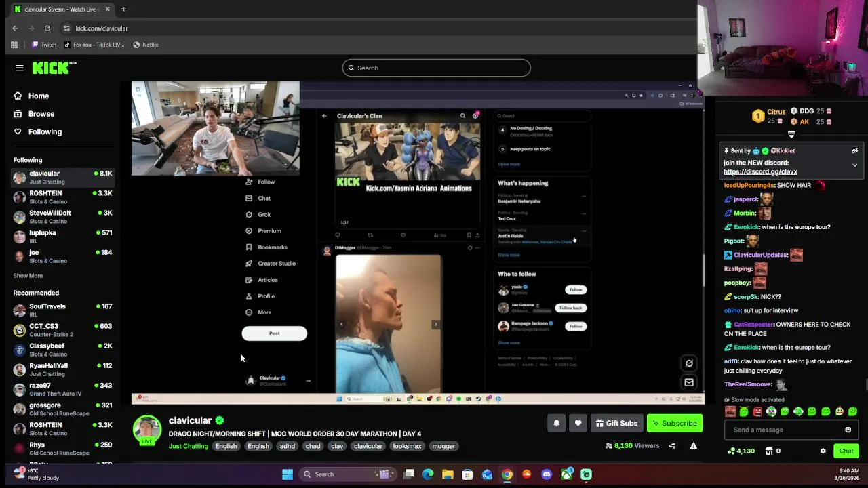The height and width of the screenshot is (488, 868).
Task: Open SteveWillDoIt channel in Following
Action: [62, 217]
